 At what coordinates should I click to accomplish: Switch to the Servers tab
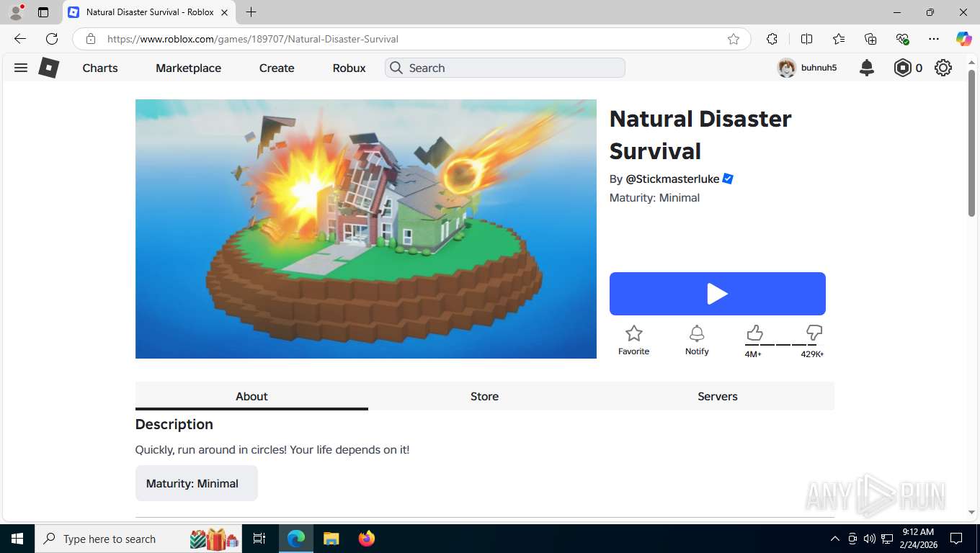(718, 396)
